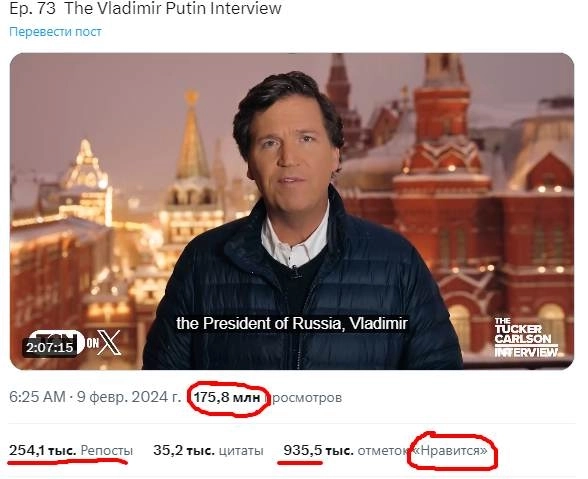588x479 pixels.
Task: Click the 'Ep. 73' episode label
Action: pos(33,9)
